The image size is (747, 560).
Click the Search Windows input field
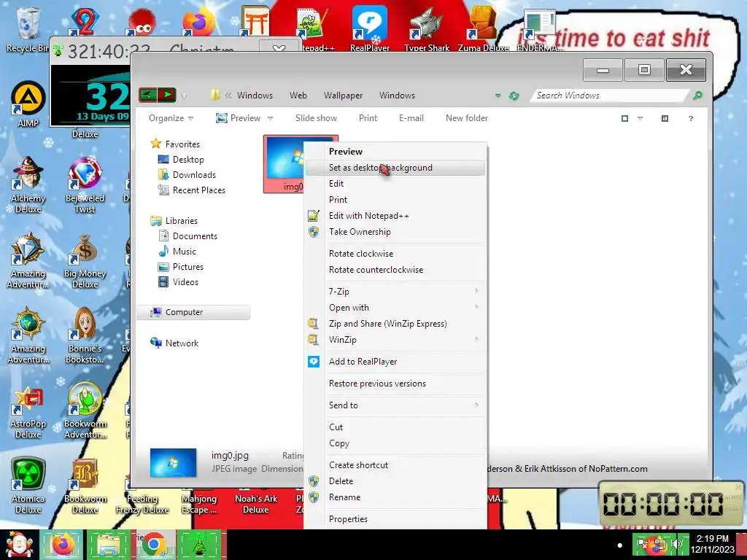coord(611,96)
